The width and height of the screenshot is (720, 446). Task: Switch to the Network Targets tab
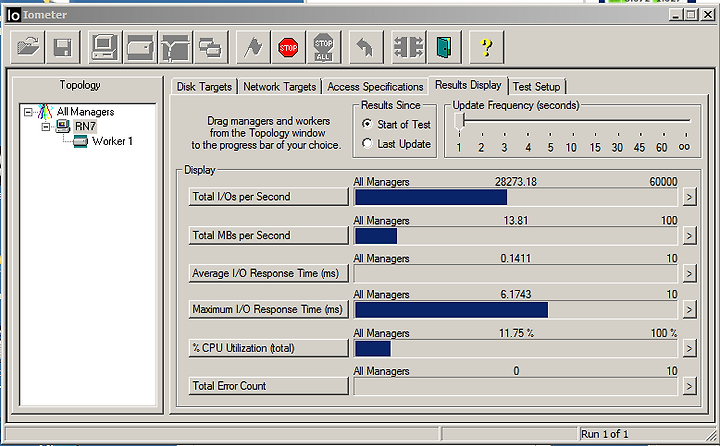pyautogui.click(x=280, y=87)
